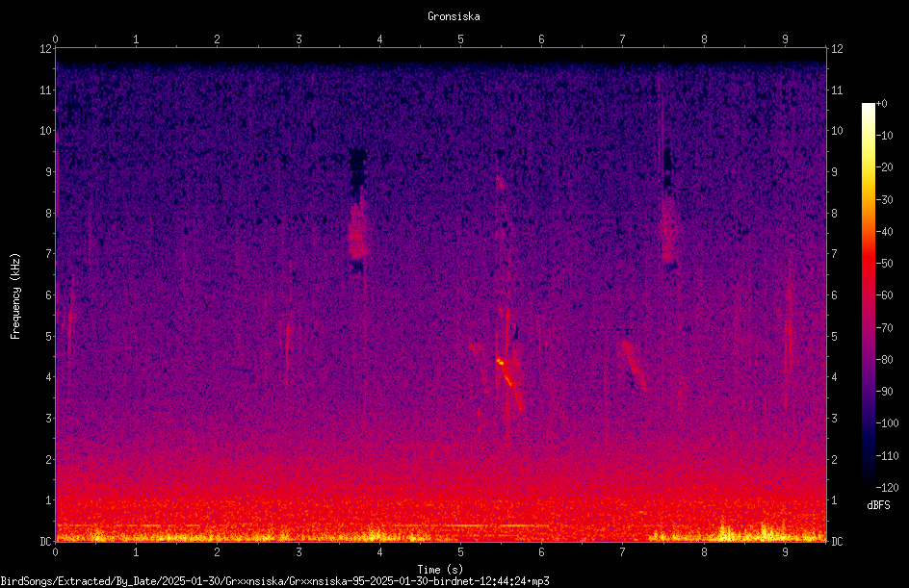909x588 pixels.
Task: Click the vertical streak near 9 seconds at 5 kHz
Action: (788, 336)
